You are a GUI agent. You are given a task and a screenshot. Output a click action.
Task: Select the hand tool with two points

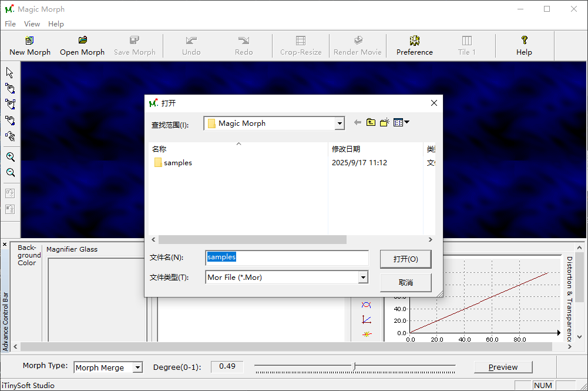[x=10, y=104]
